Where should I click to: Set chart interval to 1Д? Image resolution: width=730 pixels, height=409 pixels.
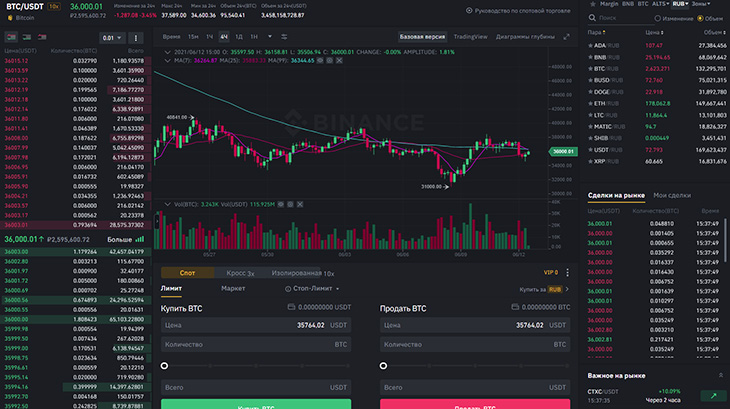pos(239,37)
